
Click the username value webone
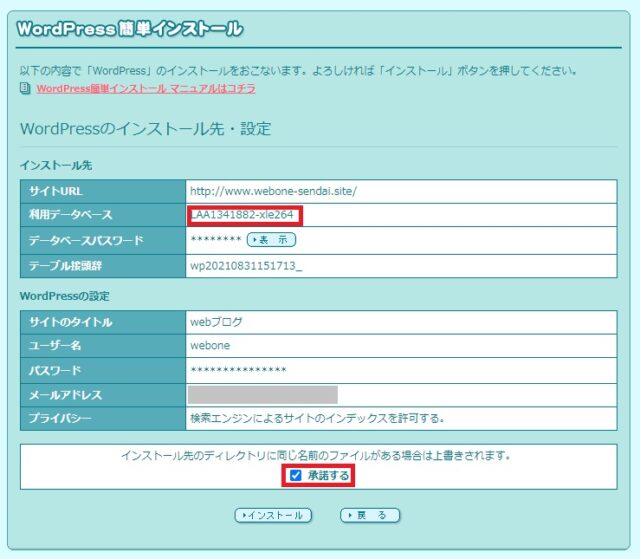click(210, 346)
